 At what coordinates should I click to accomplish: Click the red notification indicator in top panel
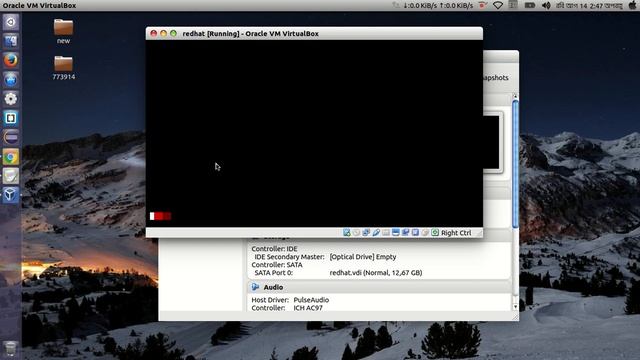click(x=483, y=6)
